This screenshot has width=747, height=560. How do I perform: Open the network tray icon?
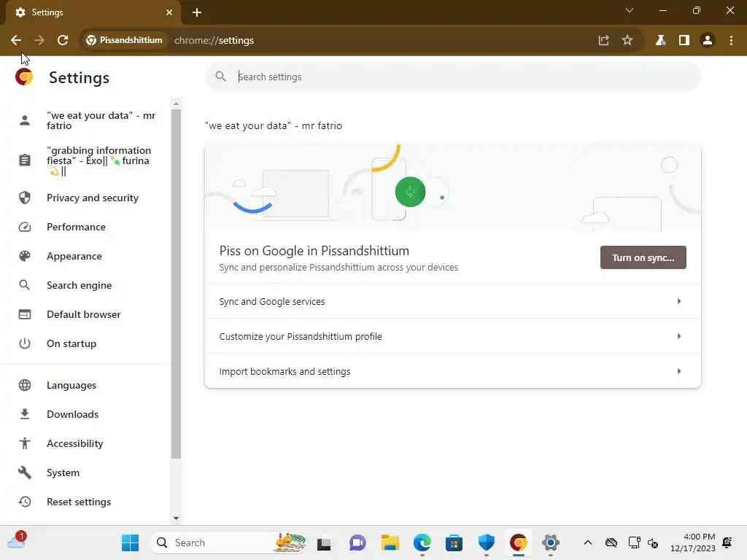pos(634,542)
